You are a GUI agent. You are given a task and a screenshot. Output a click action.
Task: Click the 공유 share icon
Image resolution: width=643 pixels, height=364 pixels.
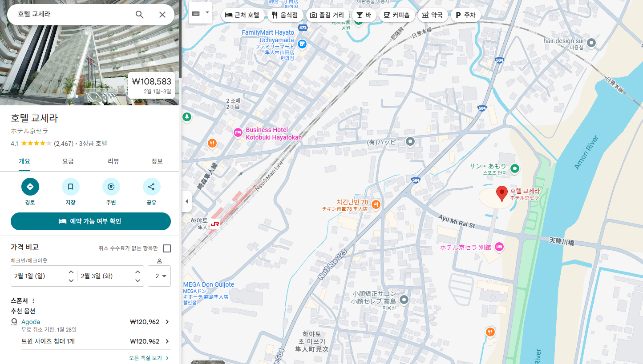point(151,187)
